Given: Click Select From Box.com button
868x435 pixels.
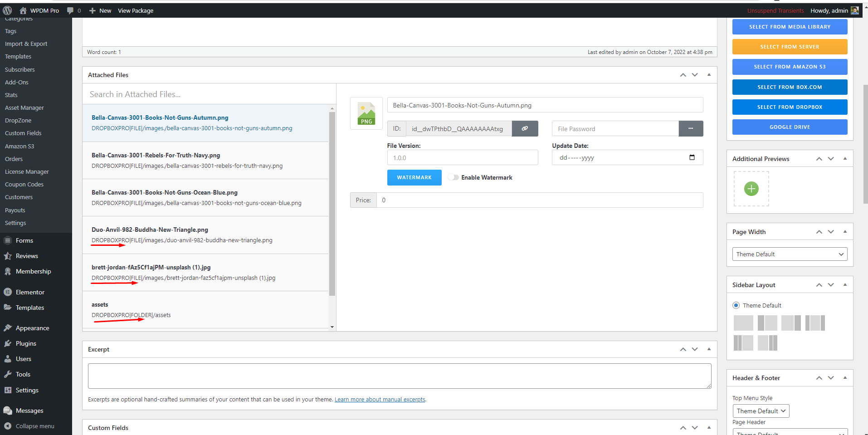Looking at the screenshot, I should pos(790,87).
